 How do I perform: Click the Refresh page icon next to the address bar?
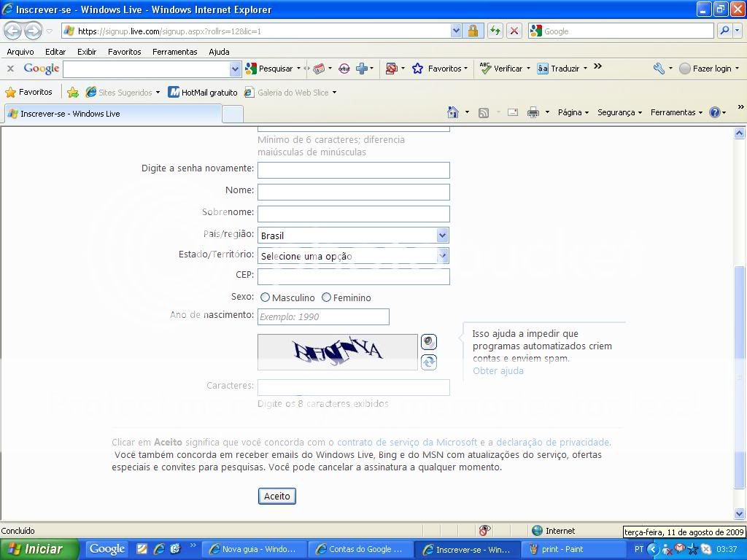pos(495,31)
